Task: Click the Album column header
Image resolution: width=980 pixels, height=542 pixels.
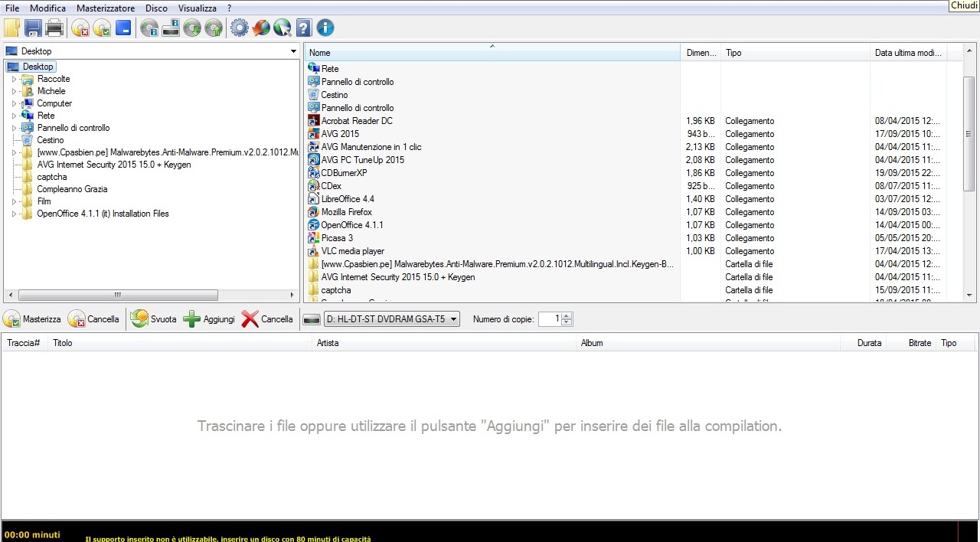Action: [708, 343]
